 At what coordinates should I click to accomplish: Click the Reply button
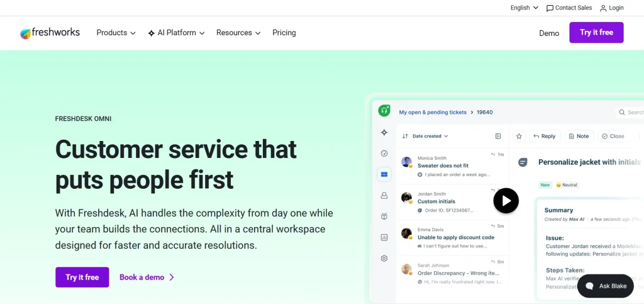click(x=544, y=136)
